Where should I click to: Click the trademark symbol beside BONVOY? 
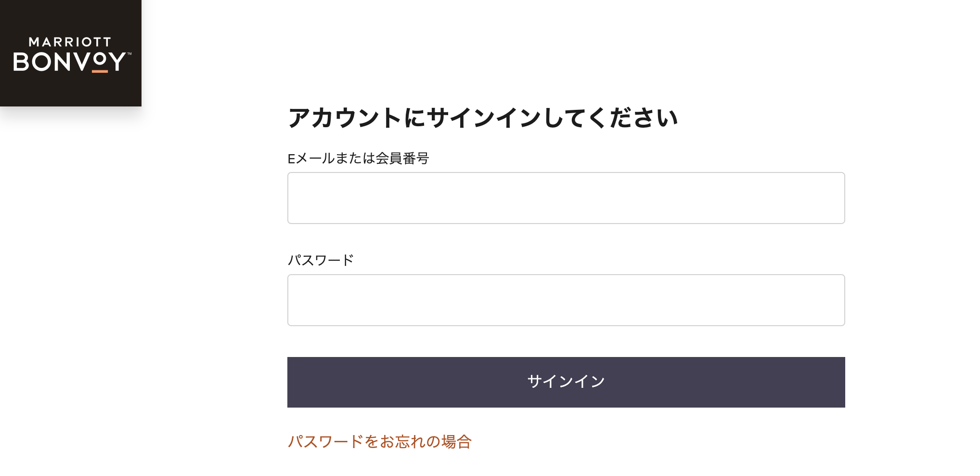pyautogui.click(x=129, y=53)
